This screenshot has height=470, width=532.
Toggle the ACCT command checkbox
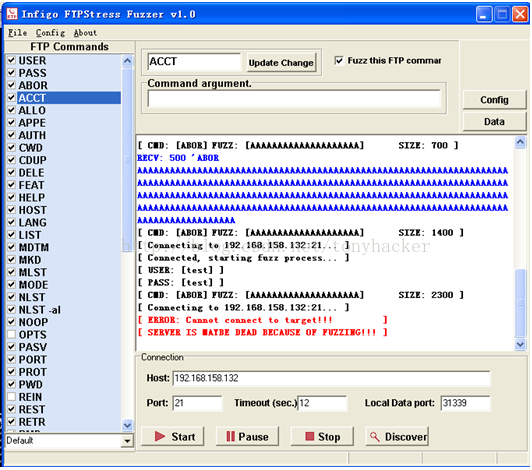click(12, 98)
